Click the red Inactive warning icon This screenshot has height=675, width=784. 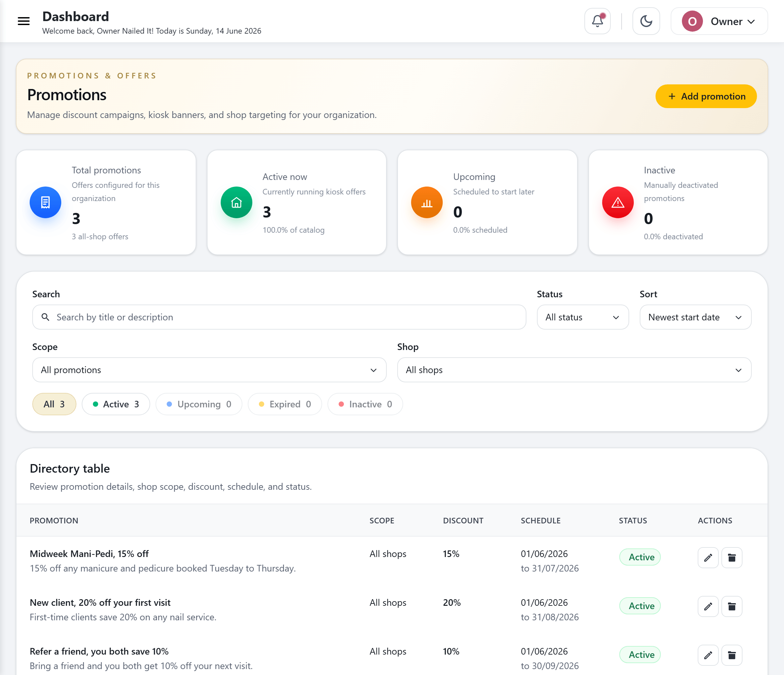point(618,202)
